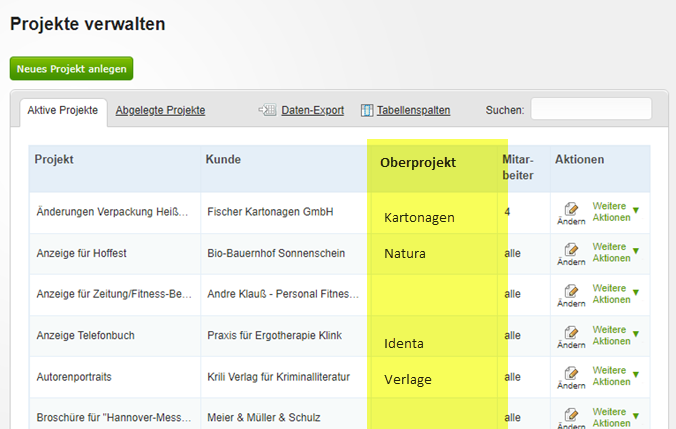Click Ändern icon for Broschüre Hannover-Messe row
The height and width of the screenshot is (429, 676).
[x=571, y=414]
